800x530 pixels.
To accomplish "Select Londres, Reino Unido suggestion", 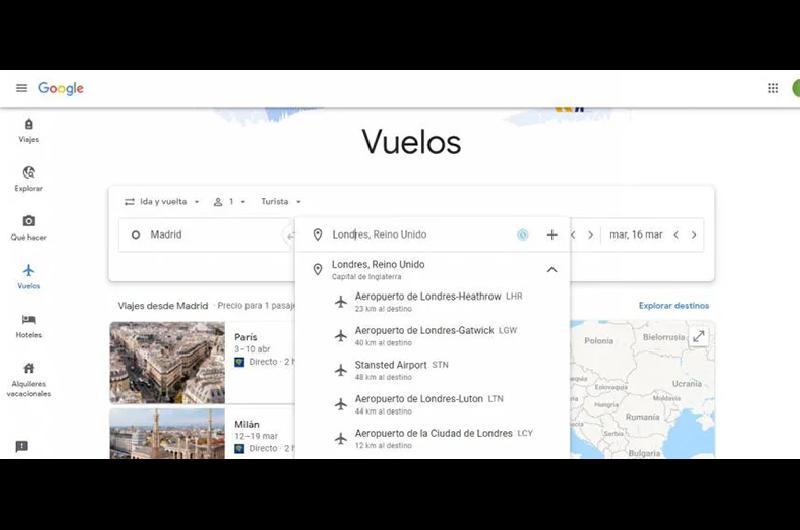I will [432, 269].
